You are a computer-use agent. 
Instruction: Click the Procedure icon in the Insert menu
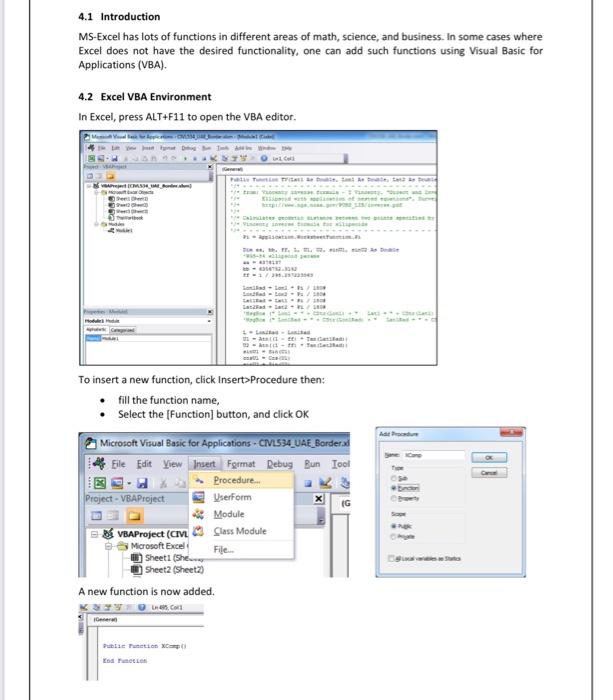198,480
